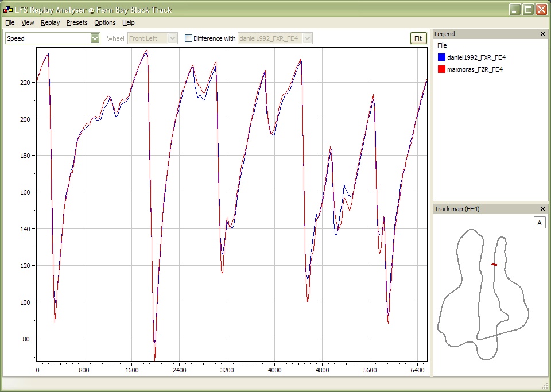This screenshot has width=551, height=392.
Task: Click the blue swatch for daniel1992_FXR_FE4
Action: coord(442,57)
